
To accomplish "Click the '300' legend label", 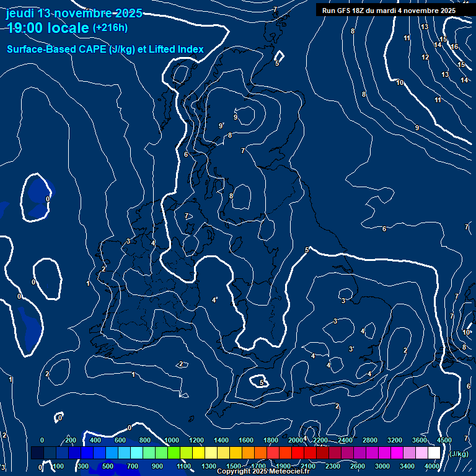I will click(83, 466).
